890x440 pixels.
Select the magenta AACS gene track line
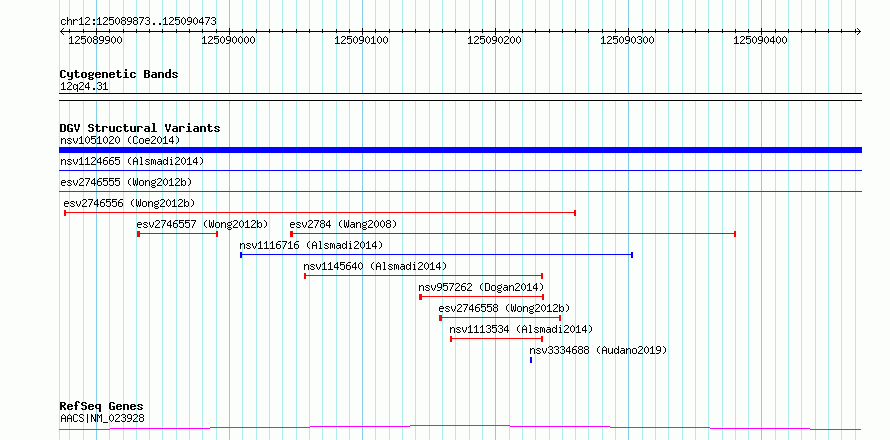pyautogui.click(x=460, y=427)
